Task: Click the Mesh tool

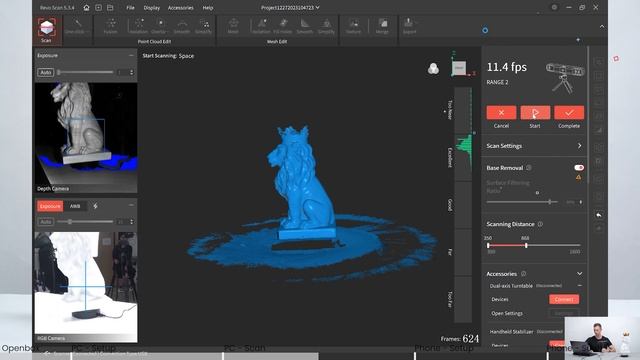Action: point(233,27)
